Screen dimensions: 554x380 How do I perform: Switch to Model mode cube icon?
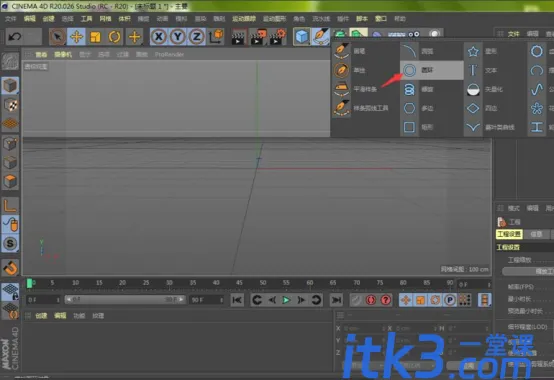(10, 85)
